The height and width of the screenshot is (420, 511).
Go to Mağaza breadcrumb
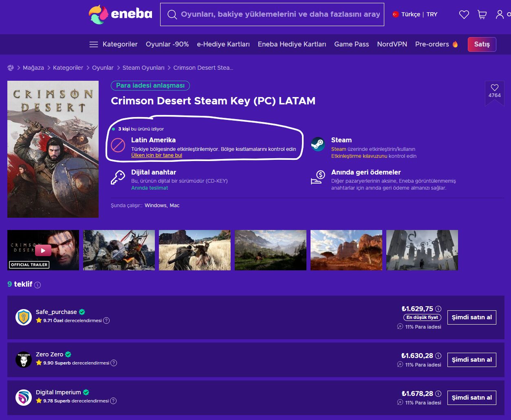pyautogui.click(x=33, y=68)
